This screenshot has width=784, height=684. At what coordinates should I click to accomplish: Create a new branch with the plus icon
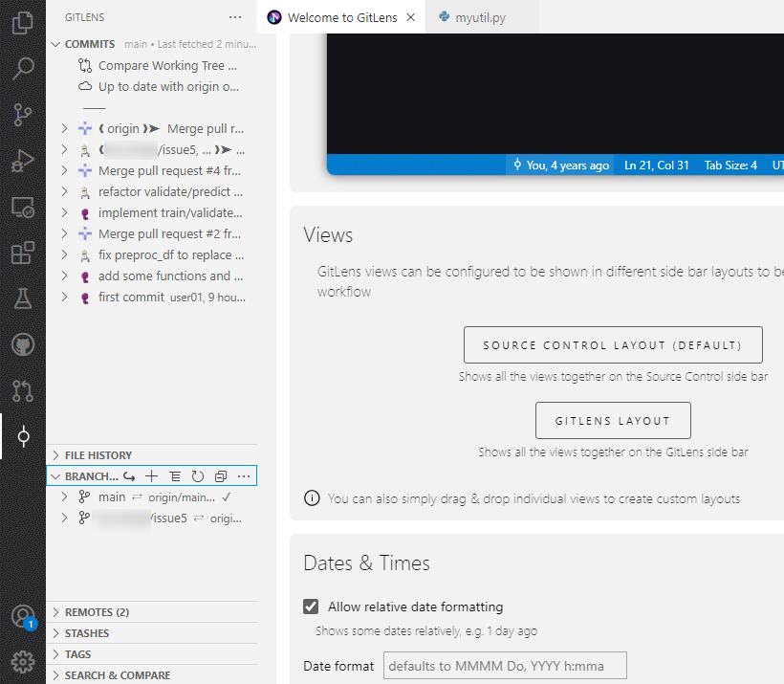151,475
